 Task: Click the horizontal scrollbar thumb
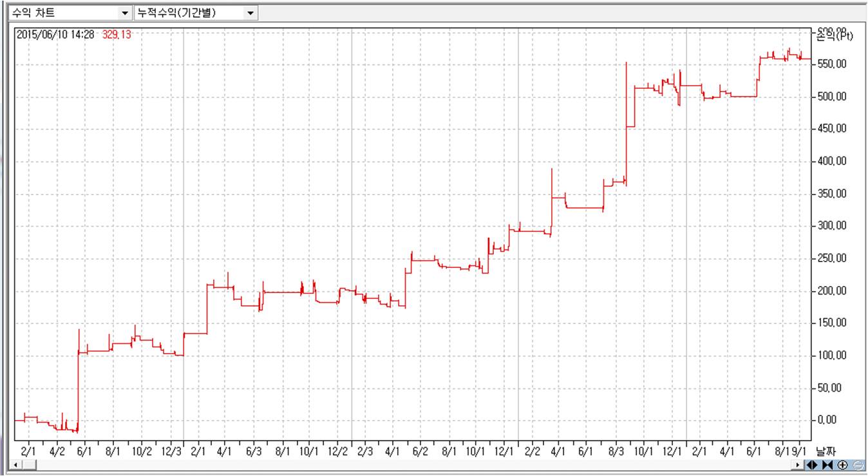click(x=28, y=465)
